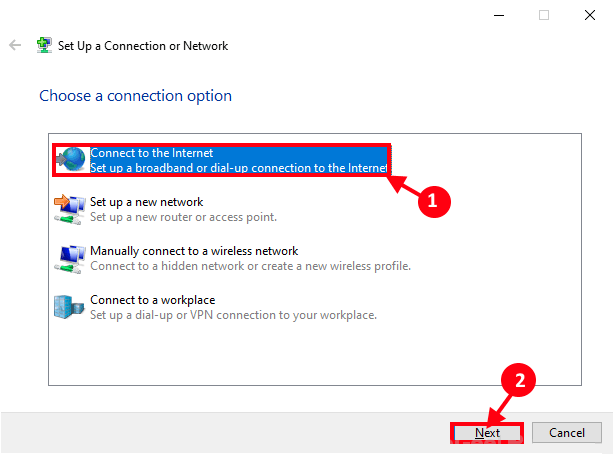This screenshot has width=614, height=454.
Task: Click the broadband or dial-up connection description
Action: tap(238, 168)
